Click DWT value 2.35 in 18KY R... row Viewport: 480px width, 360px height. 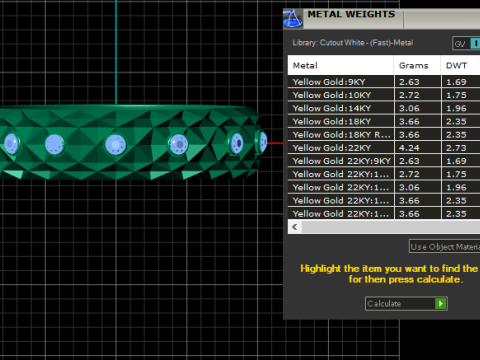click(456, 135)
